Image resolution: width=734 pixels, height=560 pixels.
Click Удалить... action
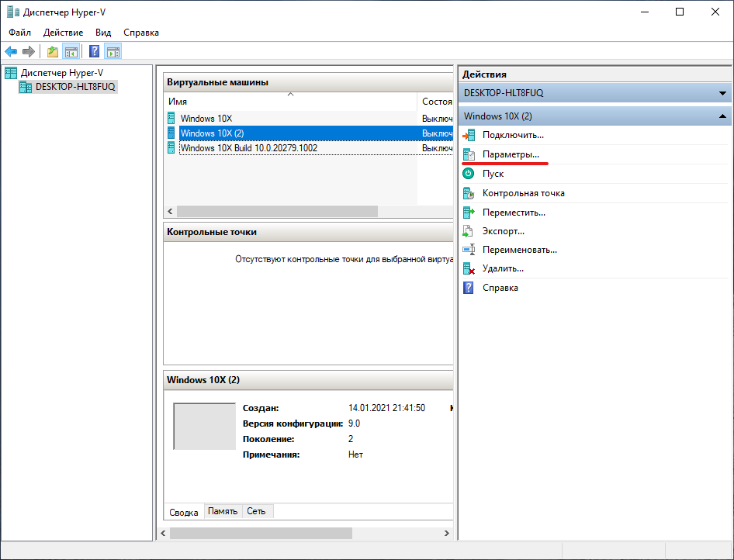503,268
